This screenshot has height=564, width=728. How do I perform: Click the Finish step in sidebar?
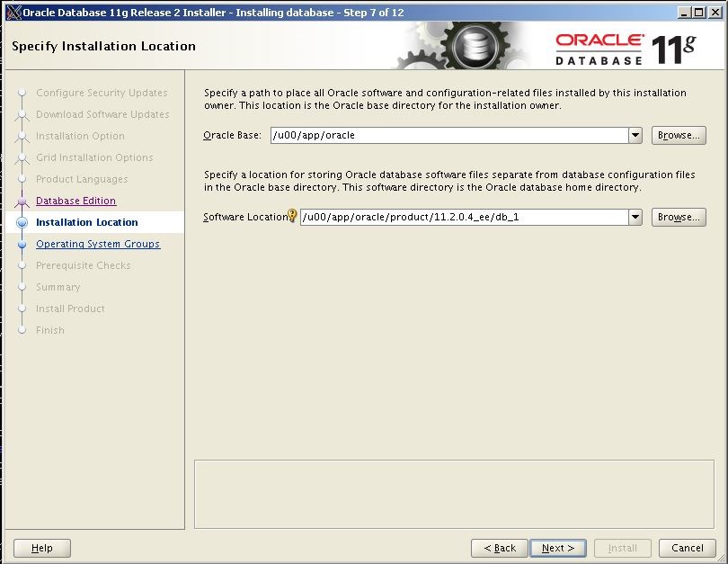[50, 330]
